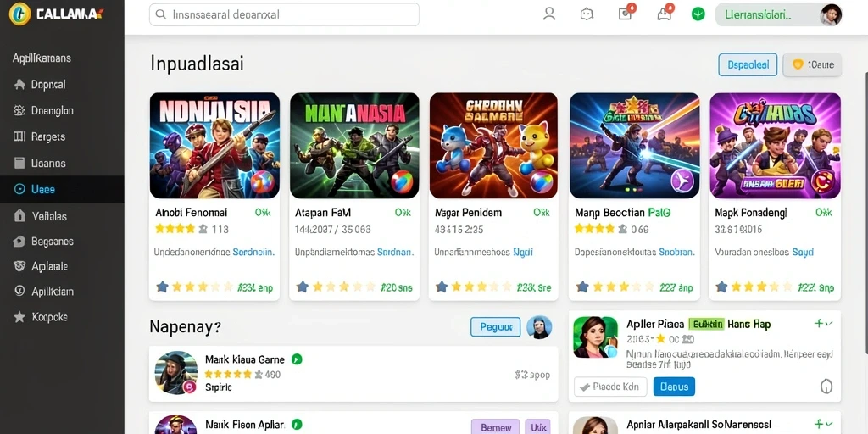Screen dimensions: 868x434
Task: Click the green download circle icon in header
Action: click(x=698, y=14)
